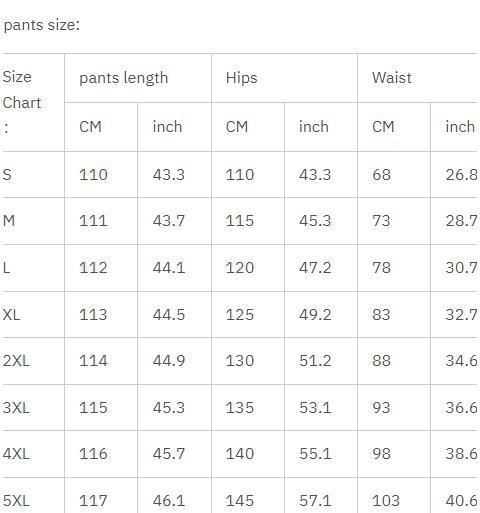Click the 'pants size:' heading text

click(x=42, y=25)
